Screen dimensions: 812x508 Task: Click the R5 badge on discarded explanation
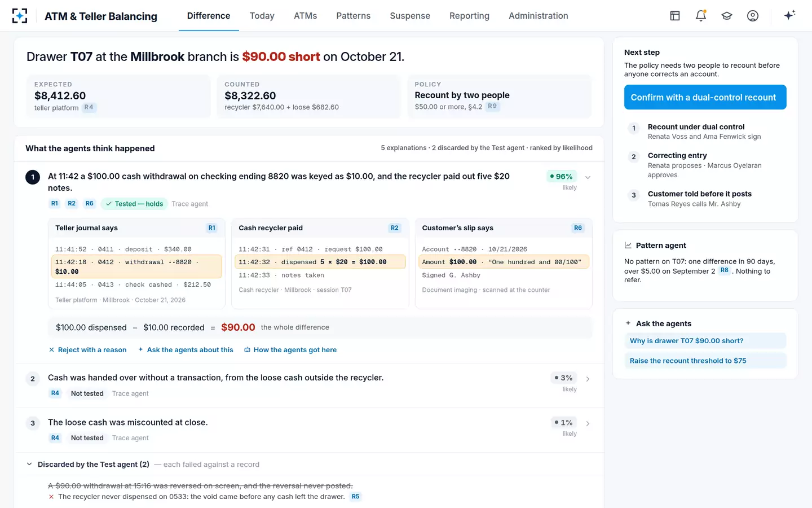355,497
